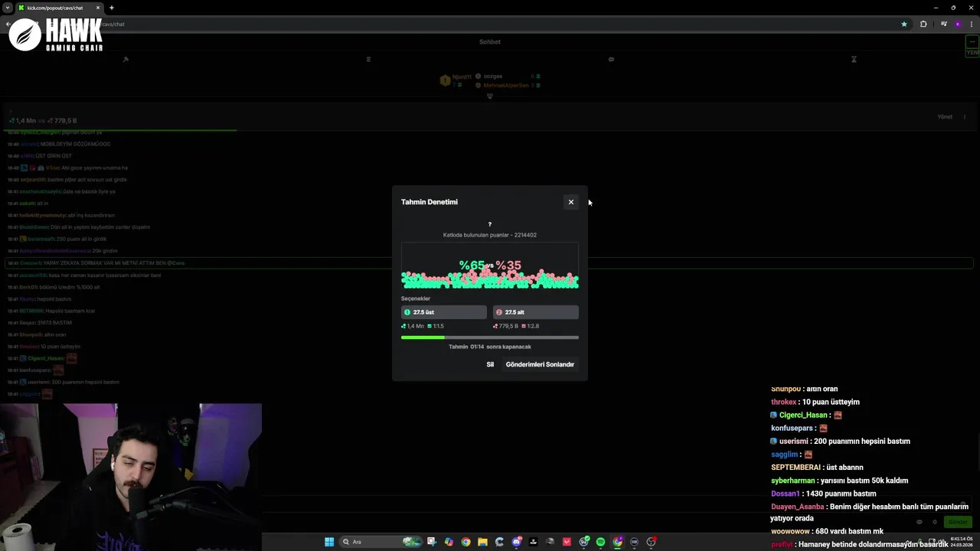Click the Seçenekler label
Screen dimensions: 980x551
click(x=416, y=298)
